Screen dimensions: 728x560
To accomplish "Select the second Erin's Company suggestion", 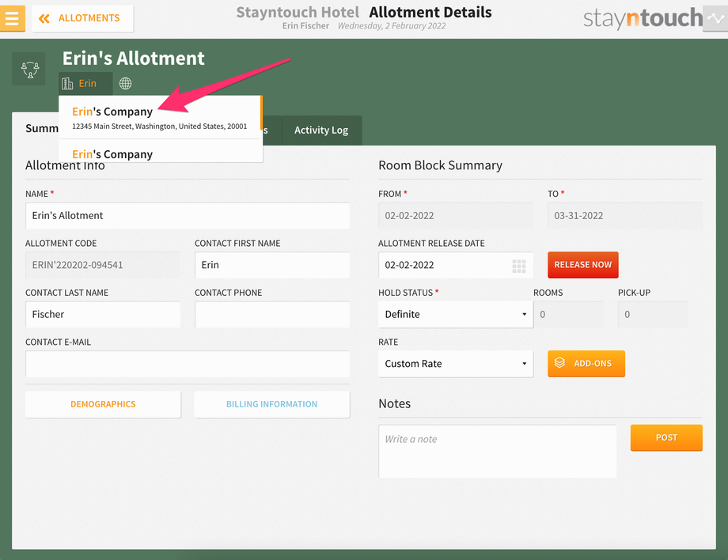I will [x=161, y=151].
